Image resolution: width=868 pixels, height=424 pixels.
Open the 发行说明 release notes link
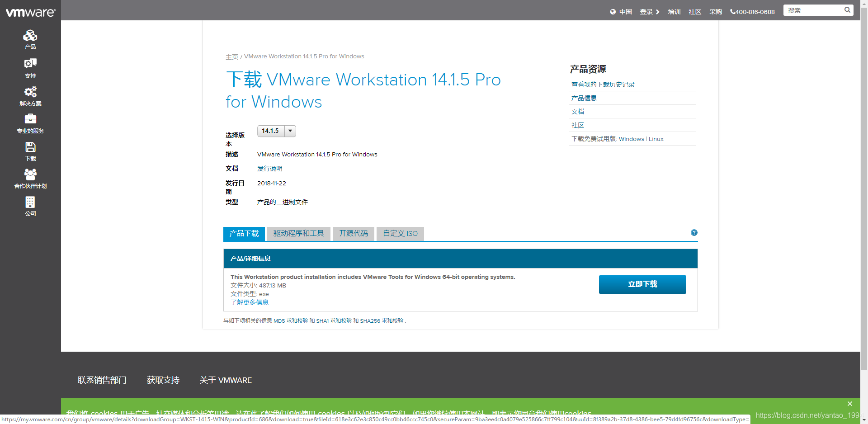270,169
